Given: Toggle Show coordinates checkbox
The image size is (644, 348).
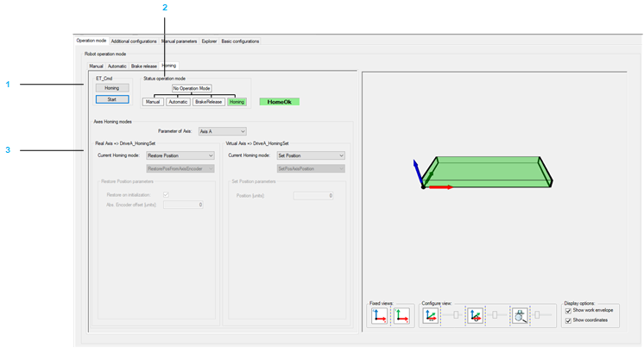Looking at the screenshot, I should (568, 320).
